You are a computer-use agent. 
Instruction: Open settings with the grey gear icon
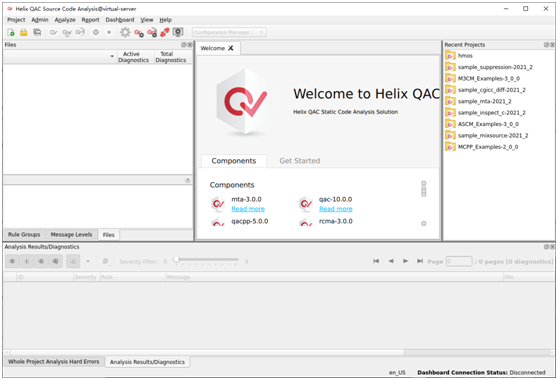click(x=125, y=32)
